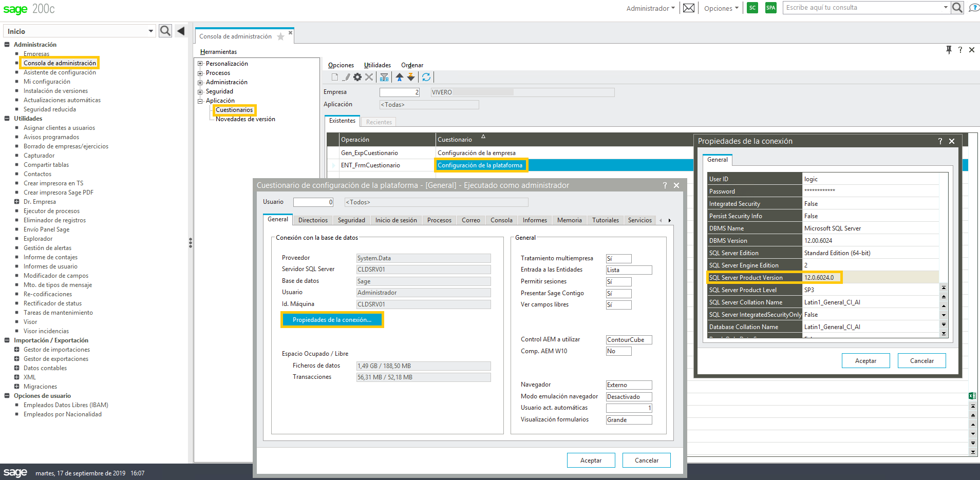The width and height of the screenshot is (980, 480).
Task: Open the top-bar Opciones dropdown
Action: click(721, 8)
